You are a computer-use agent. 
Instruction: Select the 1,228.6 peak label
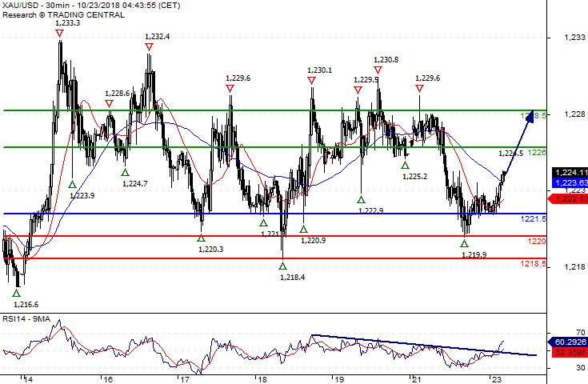tap(118, 94)
